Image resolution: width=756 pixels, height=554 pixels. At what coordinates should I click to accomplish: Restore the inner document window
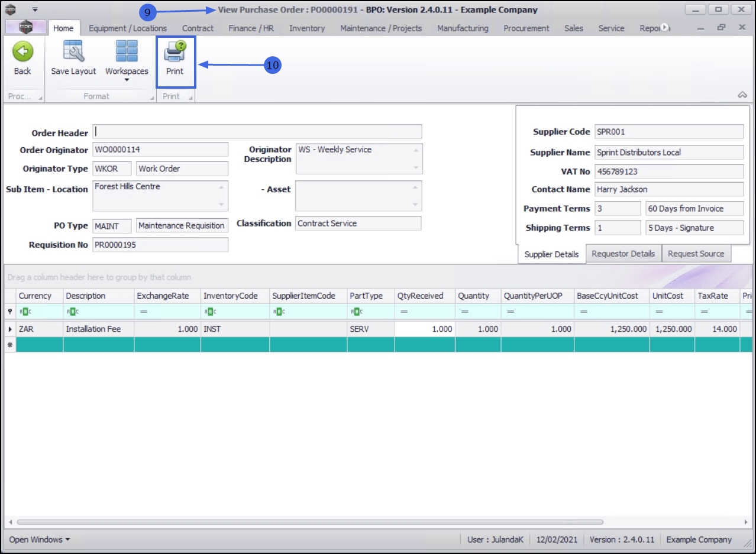point(721,27)
